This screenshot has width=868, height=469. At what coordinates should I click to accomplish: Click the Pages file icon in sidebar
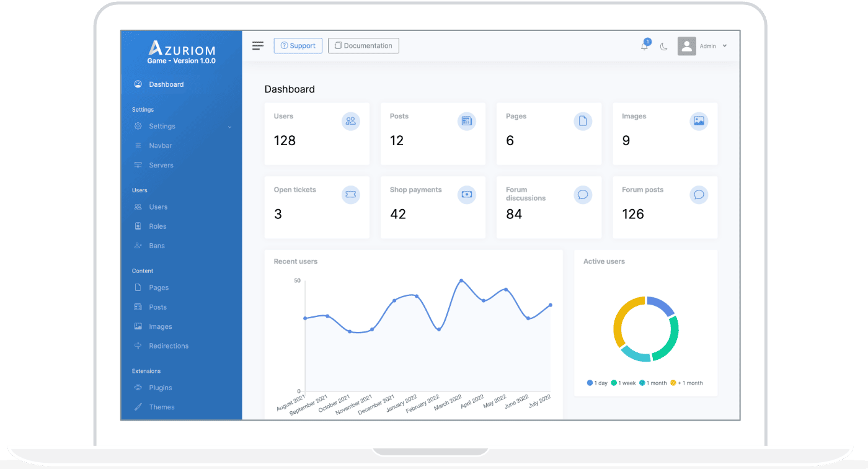(x=138, y=287)
